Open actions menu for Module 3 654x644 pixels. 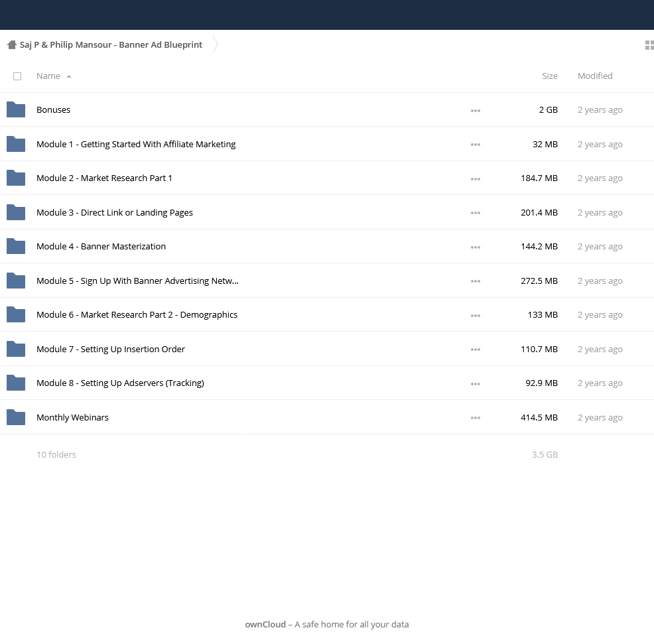click(x=476, y=213)
